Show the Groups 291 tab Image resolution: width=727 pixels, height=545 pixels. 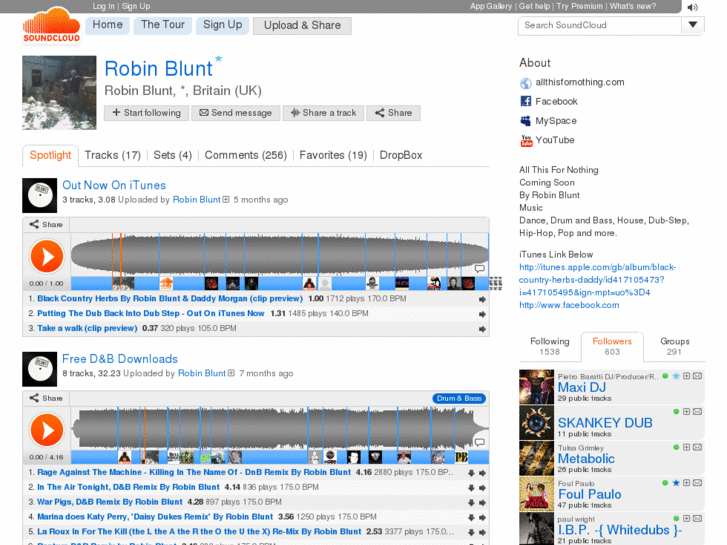675,346
